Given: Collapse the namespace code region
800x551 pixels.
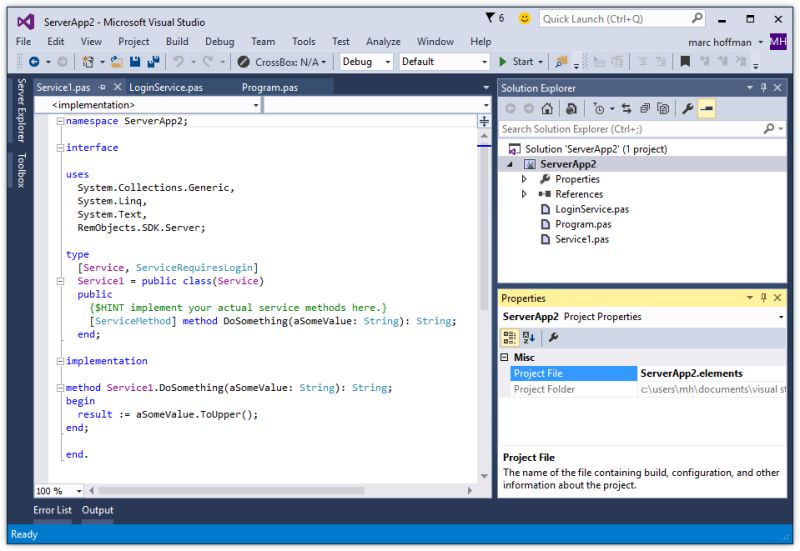Looking at the screenshot, I should click(x=60, y=121).
